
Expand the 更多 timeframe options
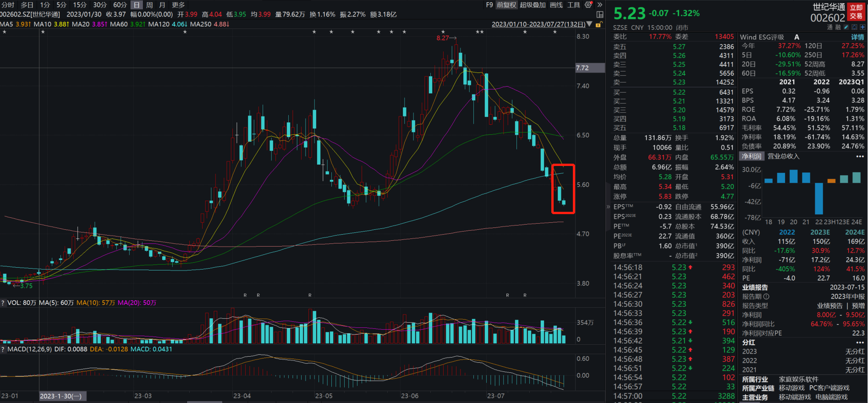(178, 5)
